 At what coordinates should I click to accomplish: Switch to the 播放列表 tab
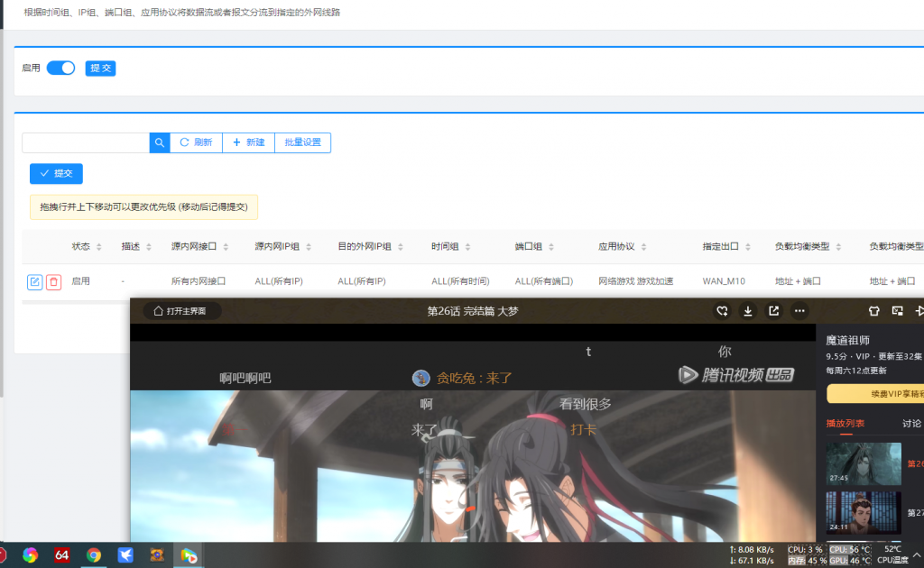(x=845, y=423)
